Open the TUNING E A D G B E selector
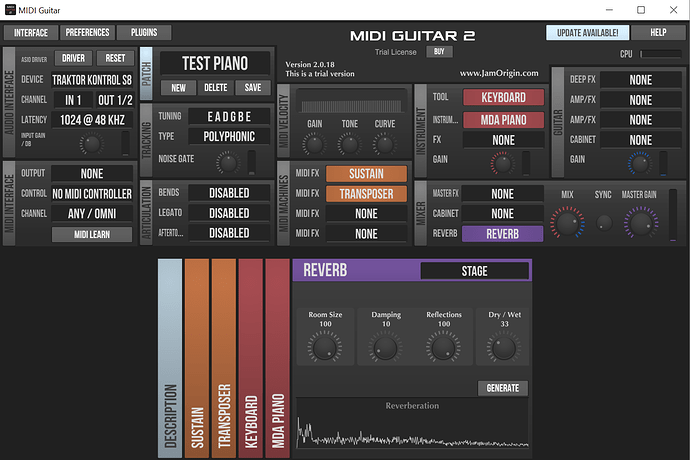The width and height of the screenshot is (690, 460). pos(229,117)
